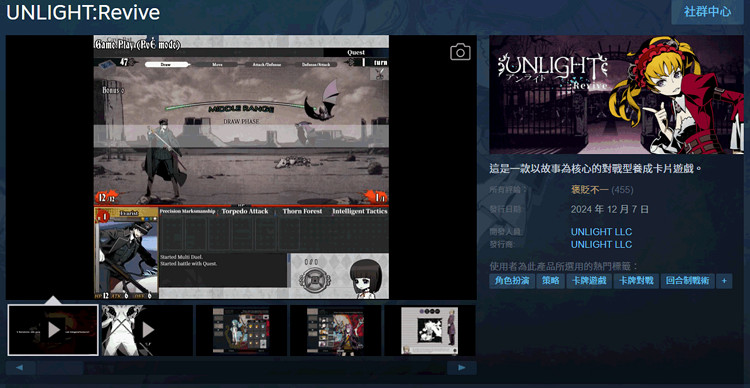Screen dimensions: 750x388
Task: Play the second trailer with the white character
Action: pos(147,330)
